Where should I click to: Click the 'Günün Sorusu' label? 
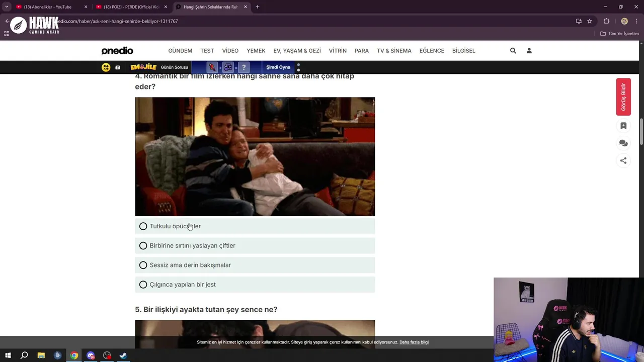174,67
